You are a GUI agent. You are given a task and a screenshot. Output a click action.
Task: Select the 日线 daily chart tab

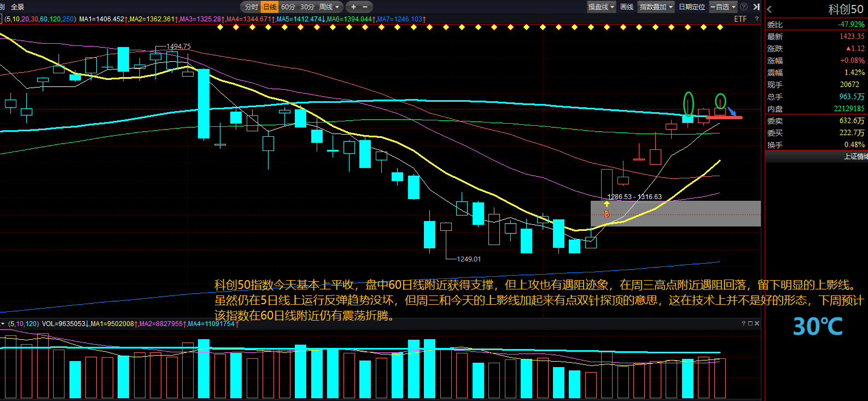pyautogui.click(x=270, y=7)
